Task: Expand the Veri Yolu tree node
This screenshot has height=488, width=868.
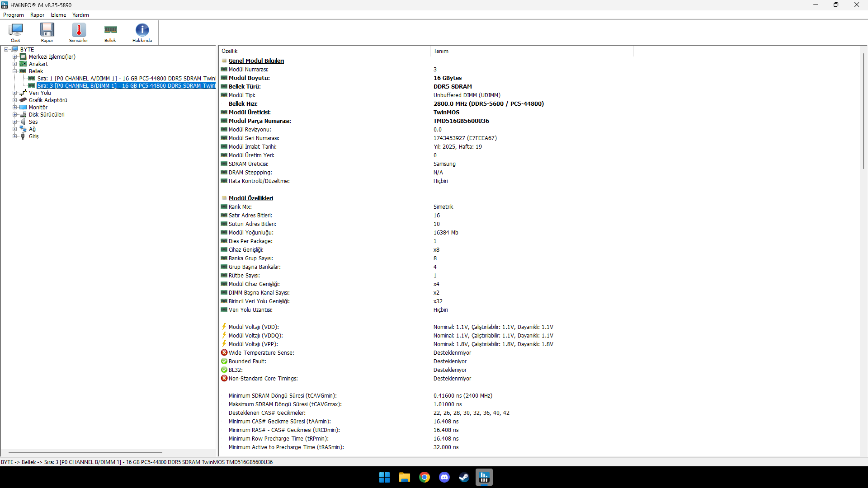Action: [x=15, y=93]
